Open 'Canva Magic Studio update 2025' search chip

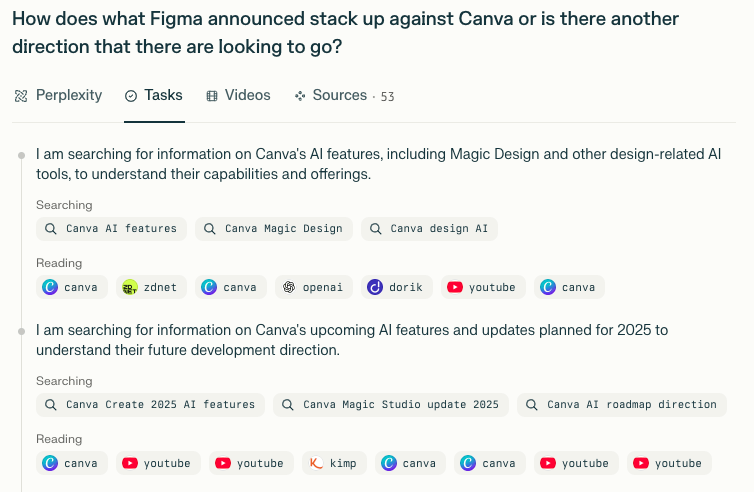pyautogui.click(x=390, y=404)
